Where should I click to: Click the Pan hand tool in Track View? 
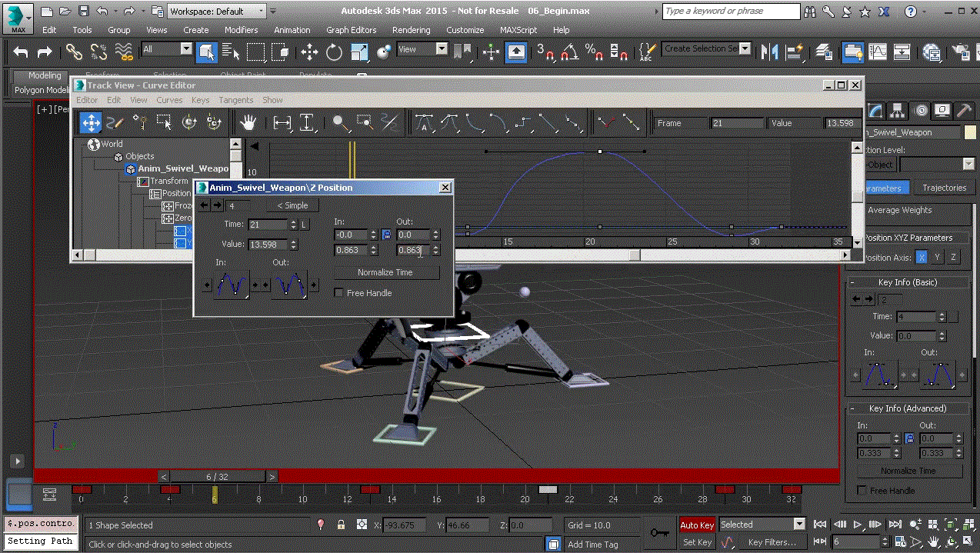[248, 122]
